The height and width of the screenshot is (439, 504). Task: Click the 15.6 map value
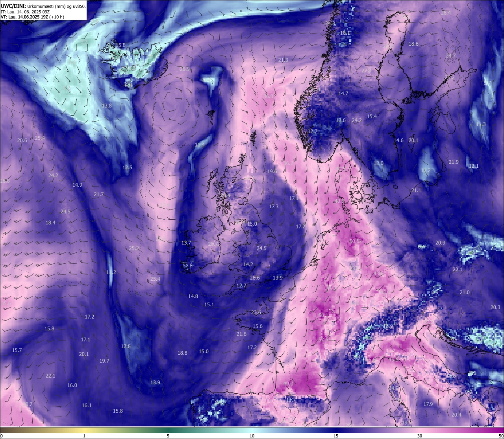258,326
